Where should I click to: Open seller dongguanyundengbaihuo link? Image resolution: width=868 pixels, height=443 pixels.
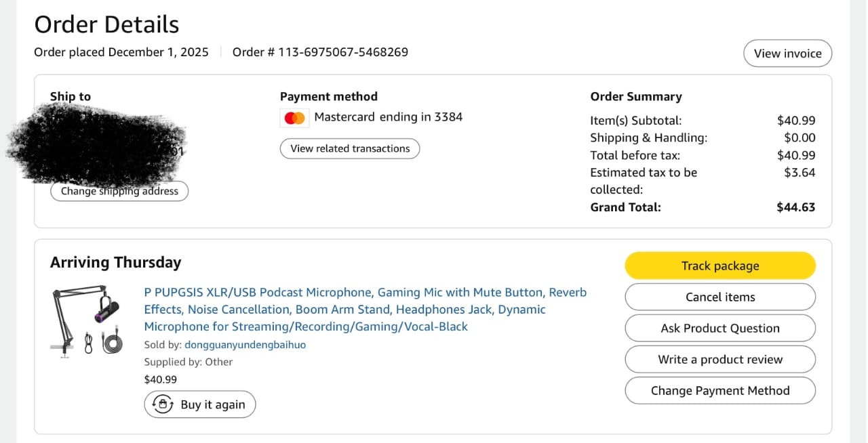(x=245, y=345)
